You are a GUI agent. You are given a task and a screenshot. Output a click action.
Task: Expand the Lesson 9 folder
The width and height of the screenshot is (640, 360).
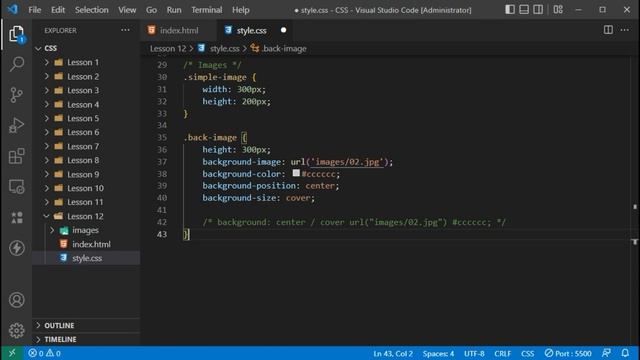pos(47,174)
